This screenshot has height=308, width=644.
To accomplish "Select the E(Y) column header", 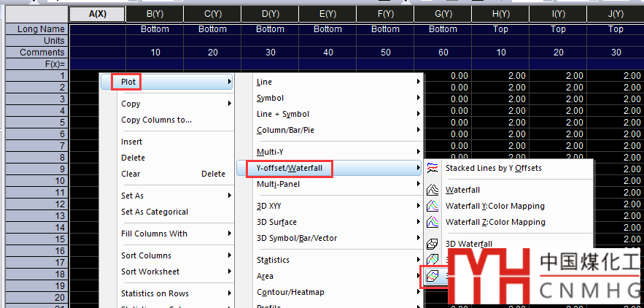I will pos(327,14).
